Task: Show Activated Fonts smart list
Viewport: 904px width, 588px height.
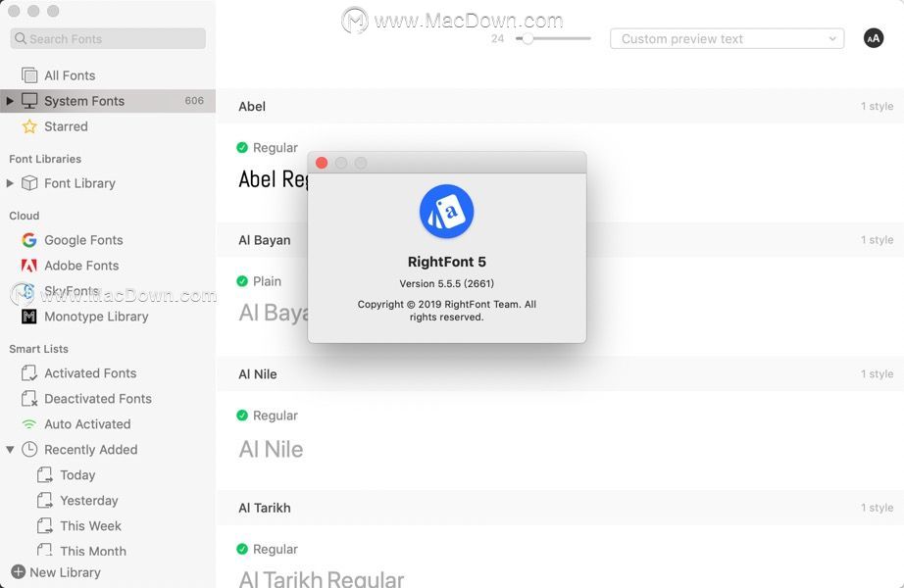Action: click(108, 373)
